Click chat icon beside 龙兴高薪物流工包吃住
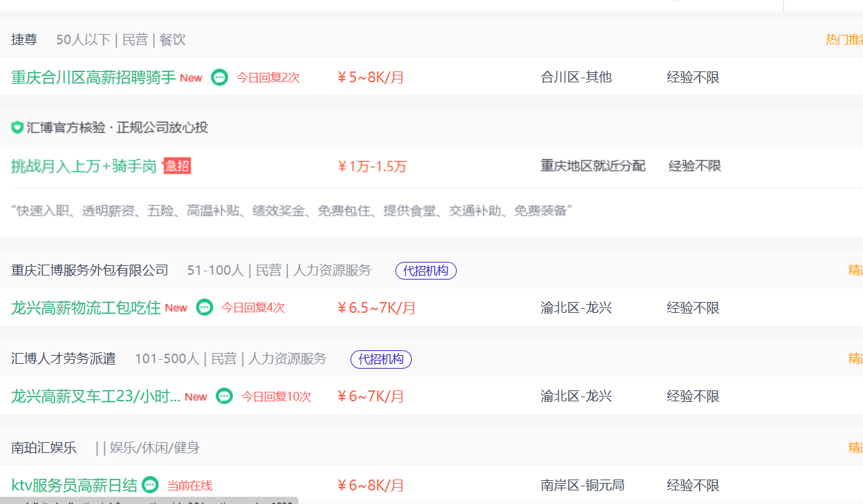Image resolution: width=863 pixels, height=504 pixels. point(204,307)
